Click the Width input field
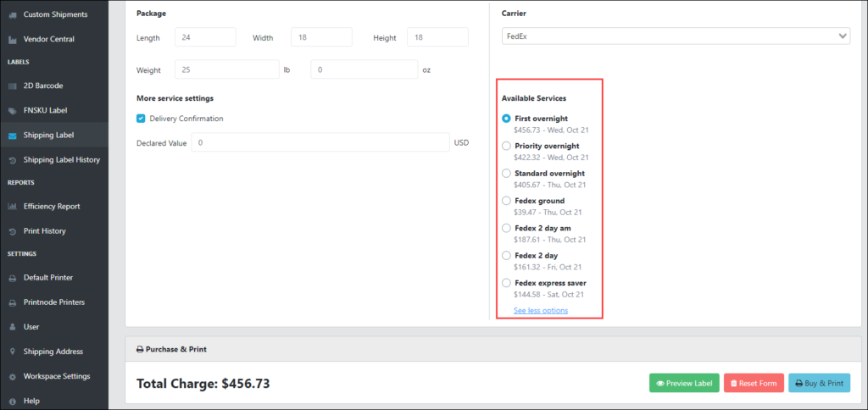The height and width of the screenshot is (410, 868). click(x=321, y=37)
